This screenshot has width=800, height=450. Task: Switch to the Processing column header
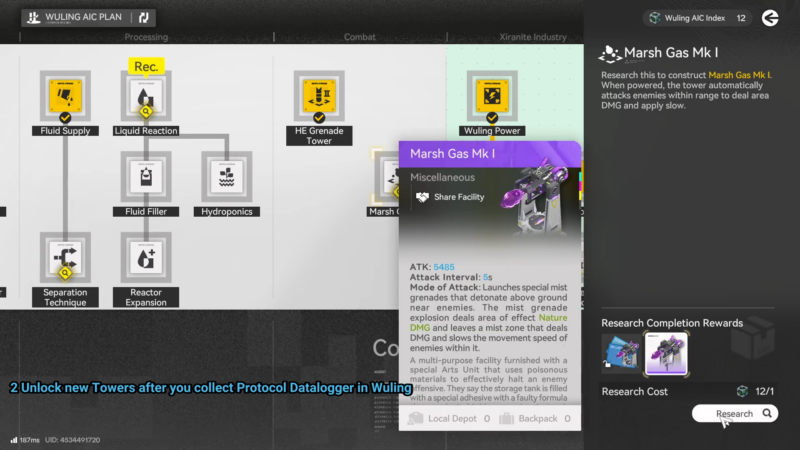click(x=146, y=37)
